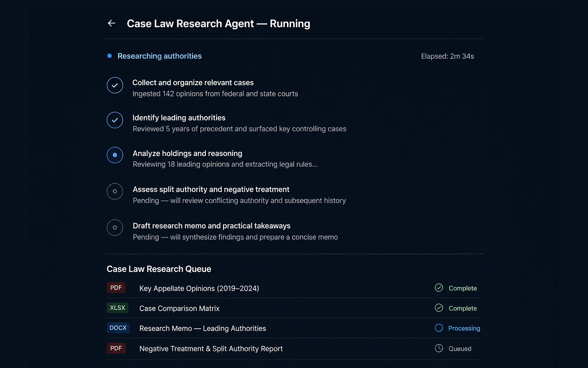Image resolution: width=588 pixels, height=368 pixels.
Task: Click PDF badge for Key Appellate Opinions
Action: coord(116,288)
